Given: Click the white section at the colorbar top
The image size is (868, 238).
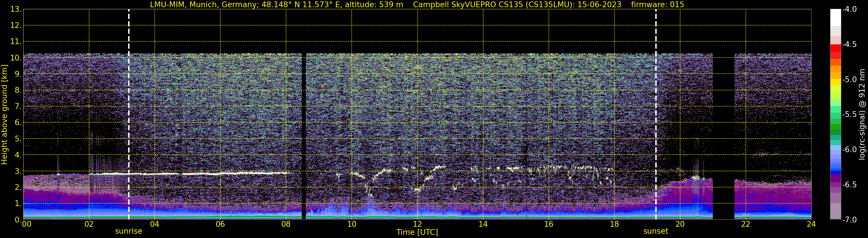Looking at the screenshot, I should 835,18.
